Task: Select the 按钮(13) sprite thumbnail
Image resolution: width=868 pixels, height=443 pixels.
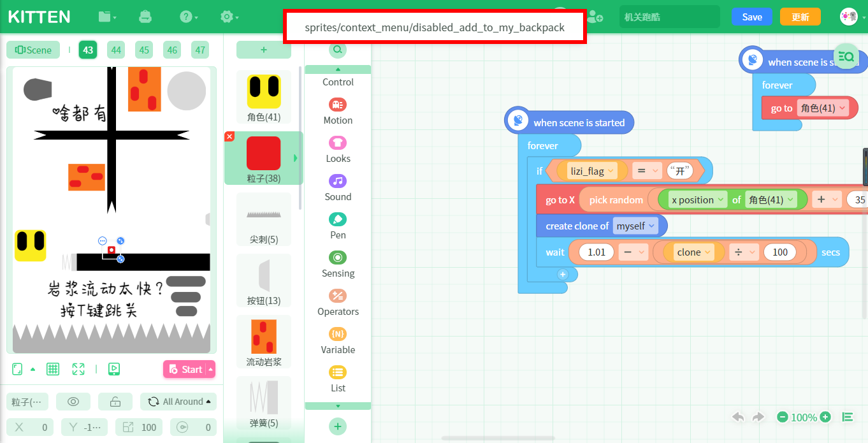Action: pos(264,280)
